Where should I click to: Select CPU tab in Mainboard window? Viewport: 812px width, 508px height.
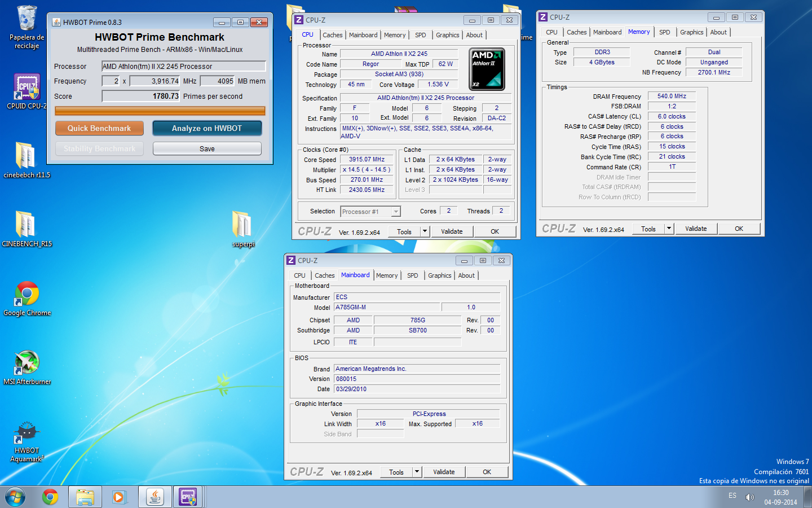299,275
